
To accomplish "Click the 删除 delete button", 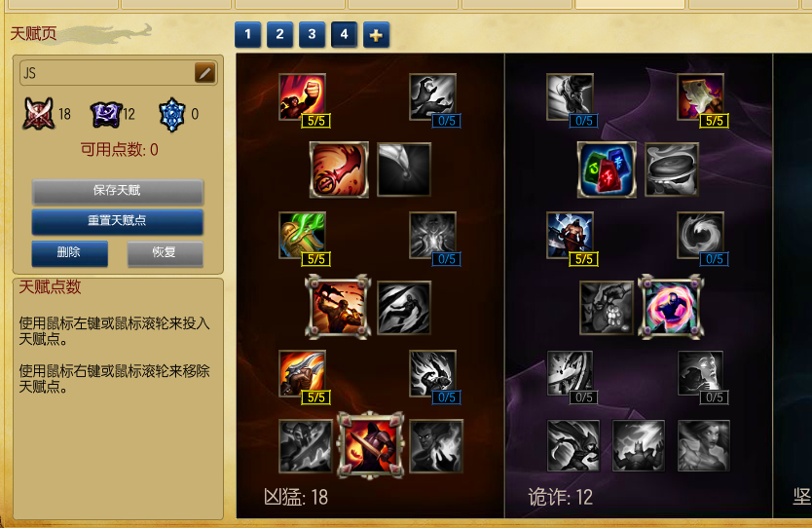I will [x=69, y=253].
